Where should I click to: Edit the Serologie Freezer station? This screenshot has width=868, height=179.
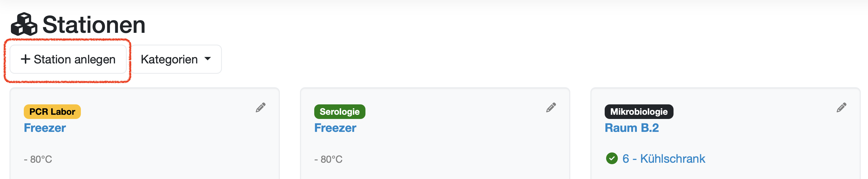click(551, 108)
